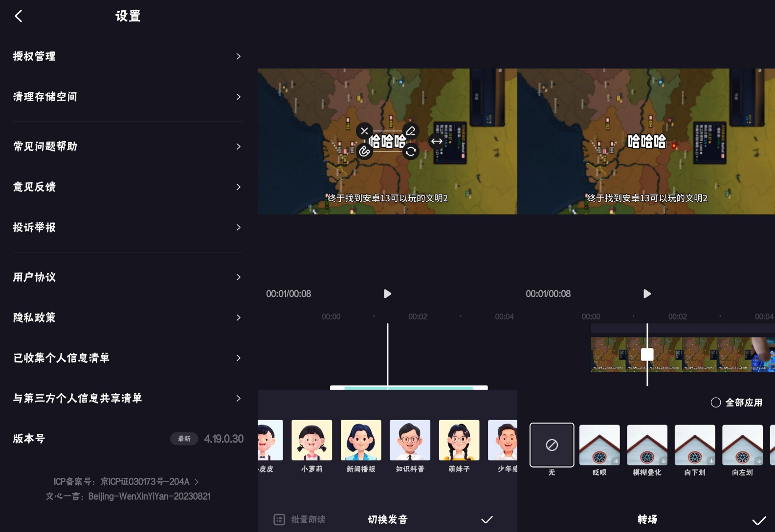This screenshot has height=532, width=775.
Task: Click the white transition marker on timeline
Action: pyautogui.click(x=647, y=355)
